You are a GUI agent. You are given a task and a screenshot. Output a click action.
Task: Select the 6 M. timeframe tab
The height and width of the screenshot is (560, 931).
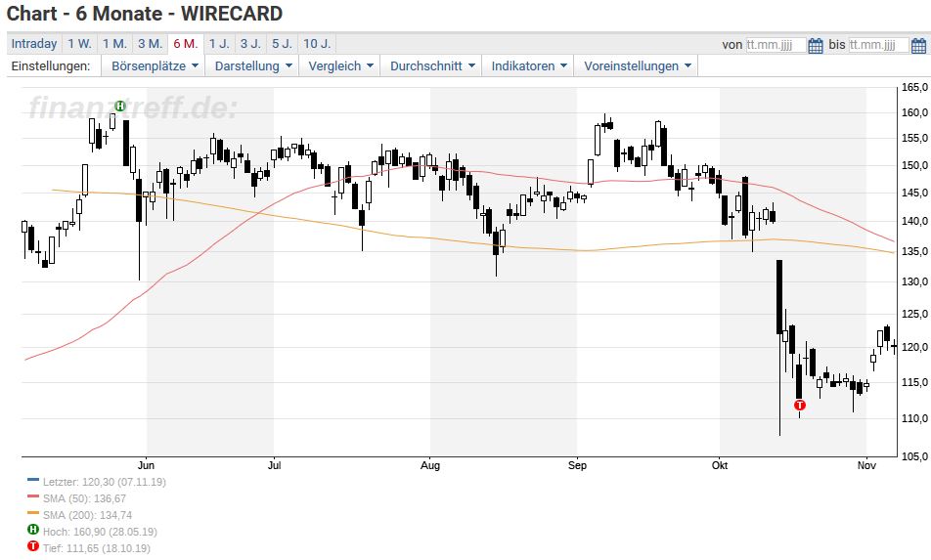pos(186,44)
